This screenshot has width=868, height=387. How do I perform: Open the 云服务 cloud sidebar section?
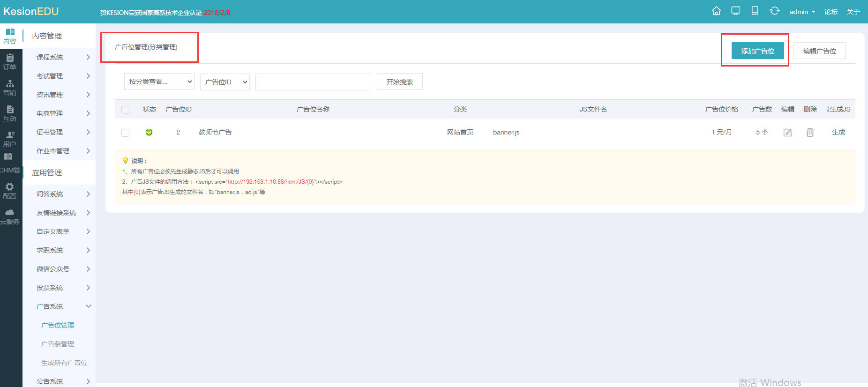point(10,216)
